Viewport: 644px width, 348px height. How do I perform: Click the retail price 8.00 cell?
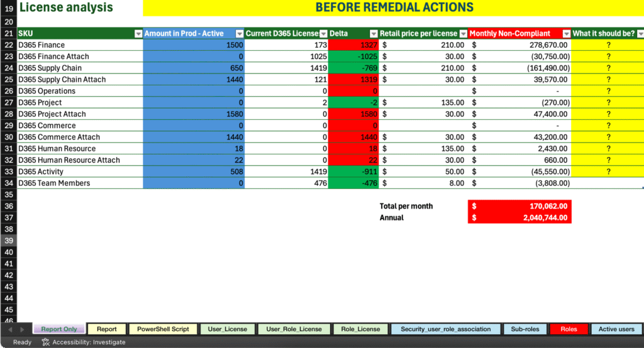point(423,183)
